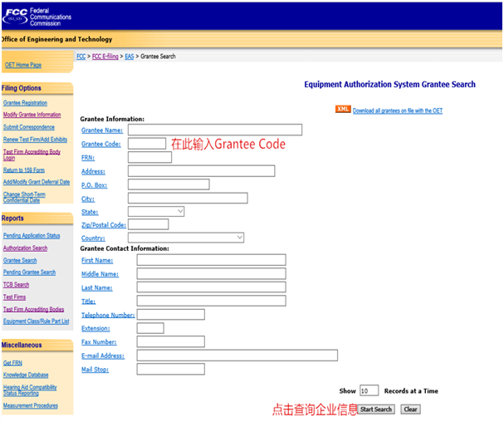The image size is (504, 427).
Task: Open Change Short-Term Confidential Date link
Action: [24, 197]
